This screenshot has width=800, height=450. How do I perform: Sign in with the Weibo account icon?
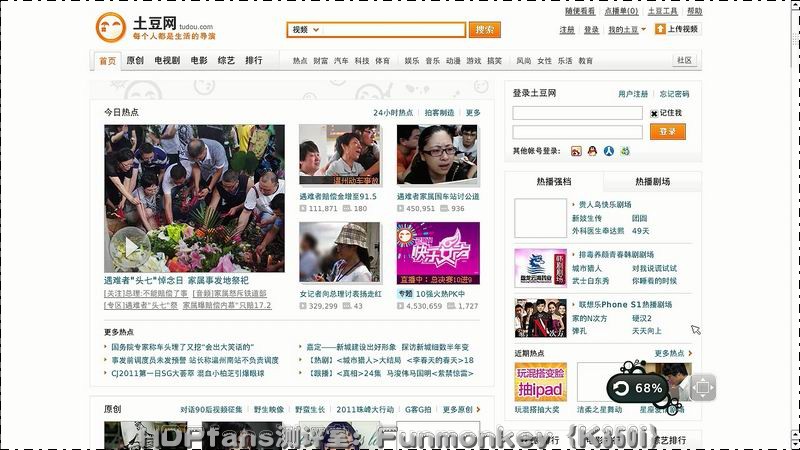(576, 151)
